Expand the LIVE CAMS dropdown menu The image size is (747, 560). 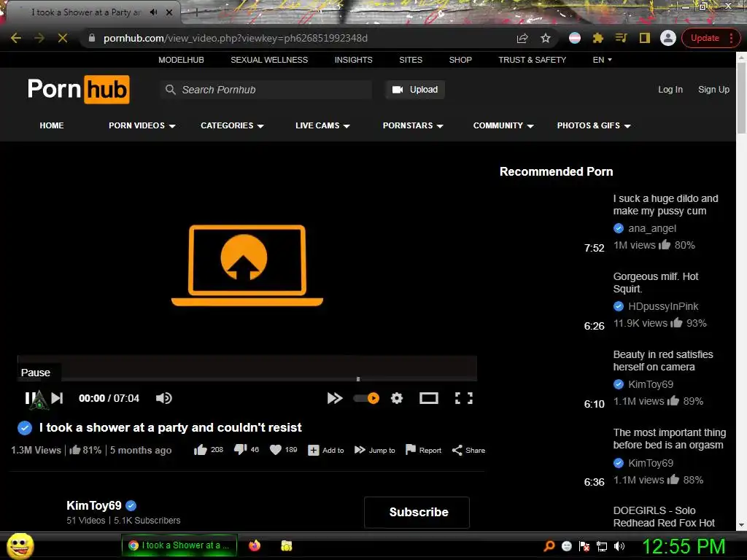(x=322, y=125)
